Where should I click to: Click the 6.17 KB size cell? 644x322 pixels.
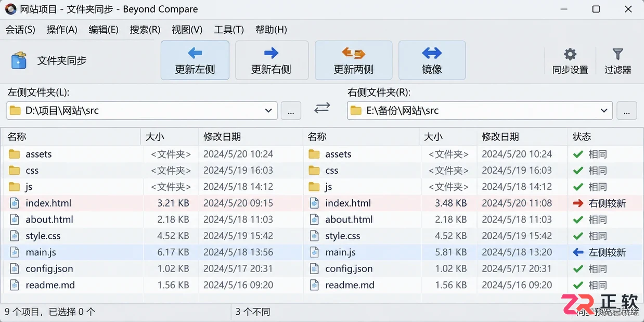click(173, 252)
